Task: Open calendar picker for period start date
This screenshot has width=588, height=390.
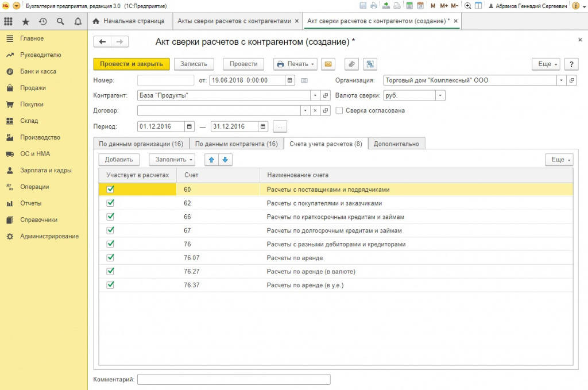Action: point(189,126)
